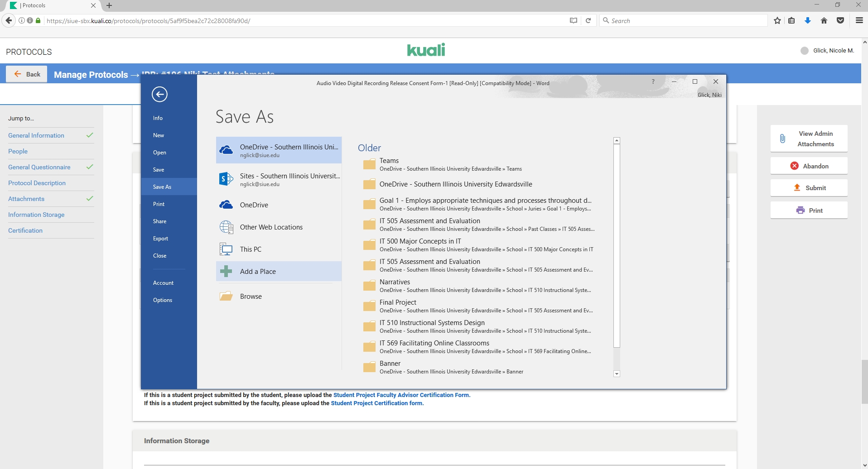Screen dimensions: 868x469
Task: Click the Abandon button
Action: (809, 166)
